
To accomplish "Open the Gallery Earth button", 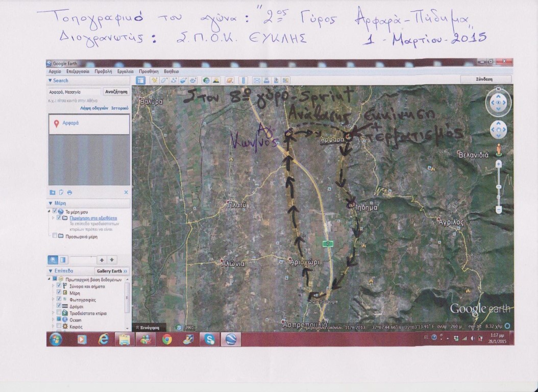I will [x=112, y=271].
